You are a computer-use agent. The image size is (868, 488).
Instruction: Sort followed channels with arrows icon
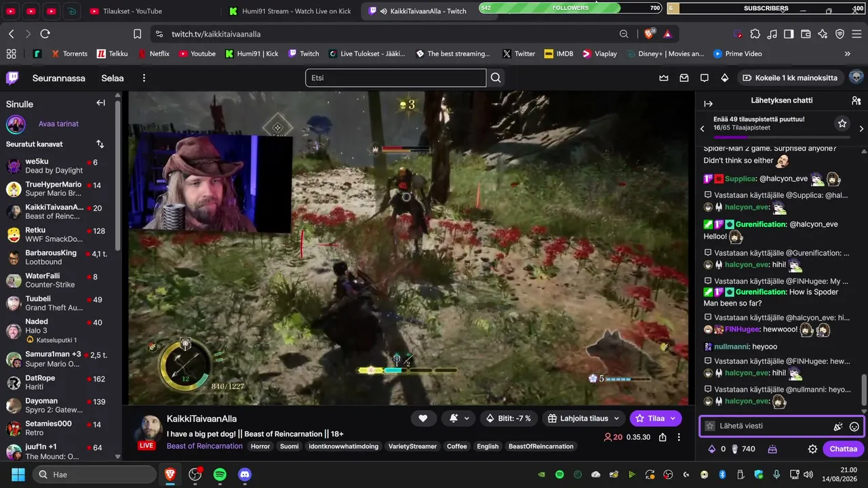click(100, 144)
